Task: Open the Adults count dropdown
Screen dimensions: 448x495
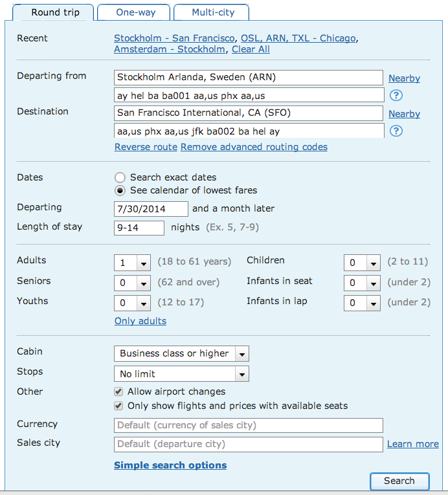Action: (x=133, y=263)
